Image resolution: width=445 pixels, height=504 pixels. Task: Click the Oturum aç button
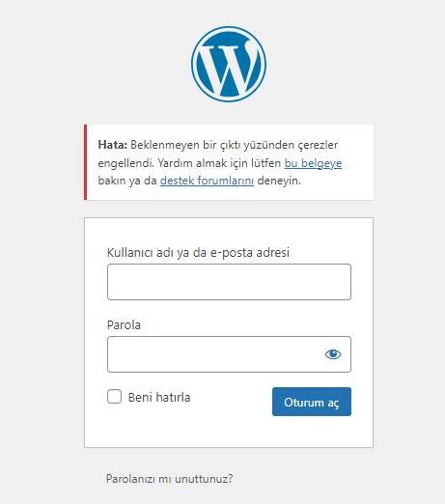(x=312, y=402)
